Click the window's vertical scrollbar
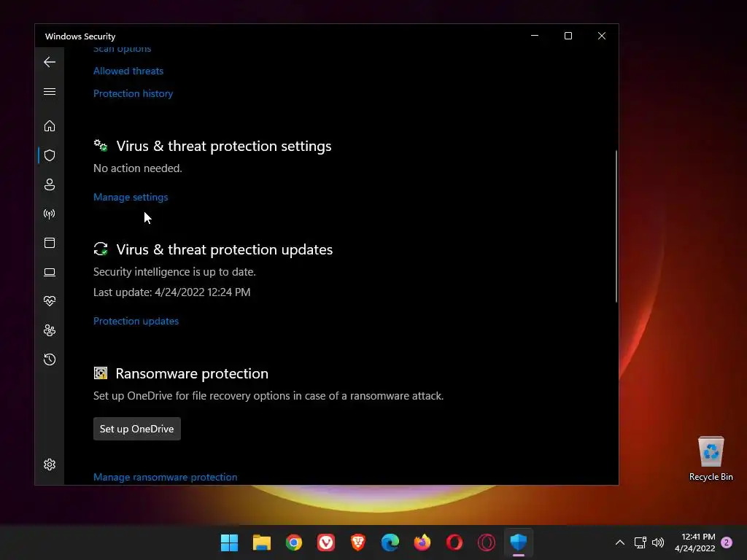This screenshot has height=560, width=747. coord(616,226)
